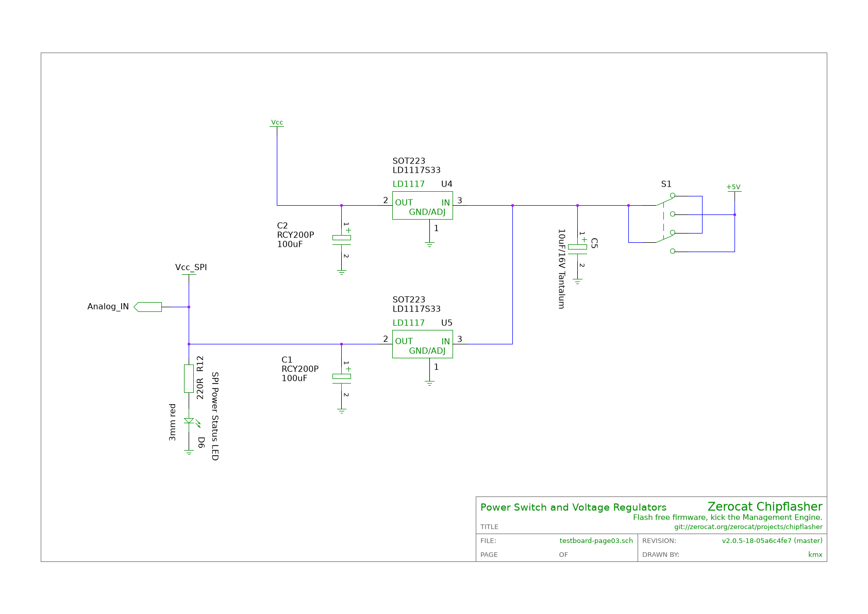Select the testboard-page03.sch file name

596,541
